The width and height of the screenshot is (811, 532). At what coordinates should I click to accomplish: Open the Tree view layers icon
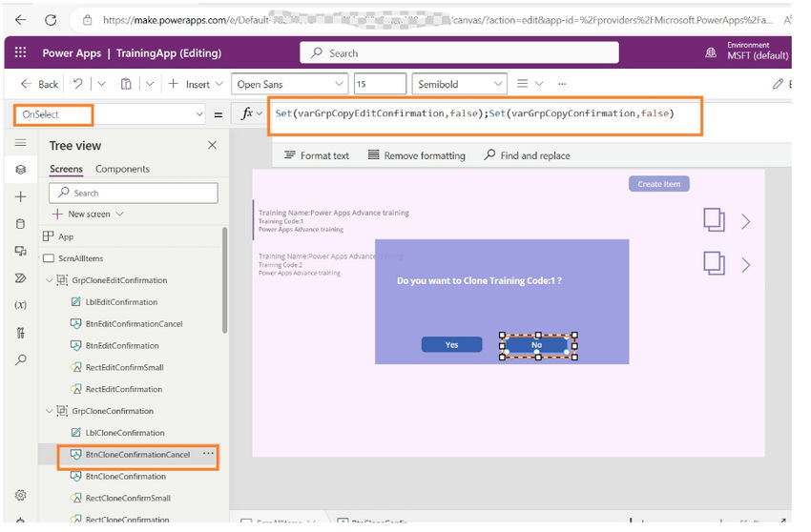coord(21,169)
